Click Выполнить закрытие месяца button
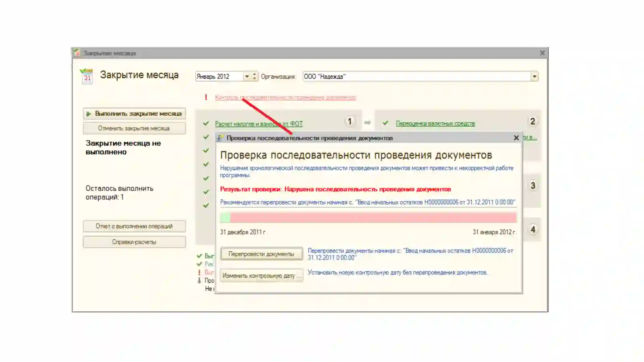Screen dimensions: 644x362 coord(134,114)
